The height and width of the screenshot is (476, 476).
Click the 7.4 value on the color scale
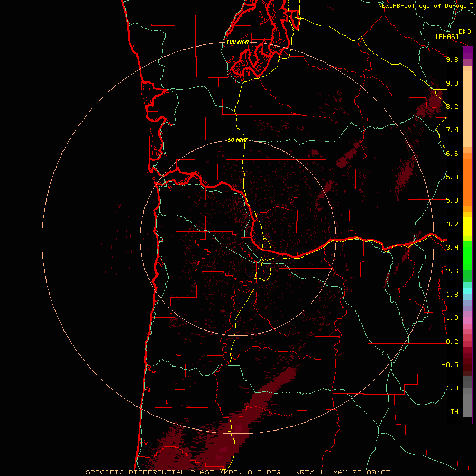tap(452, 130)
